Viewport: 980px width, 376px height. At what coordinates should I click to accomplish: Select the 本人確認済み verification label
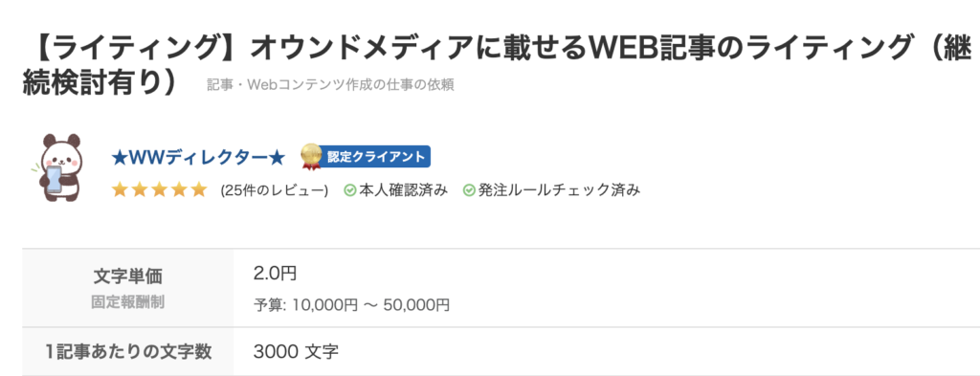tap(403, 190)
